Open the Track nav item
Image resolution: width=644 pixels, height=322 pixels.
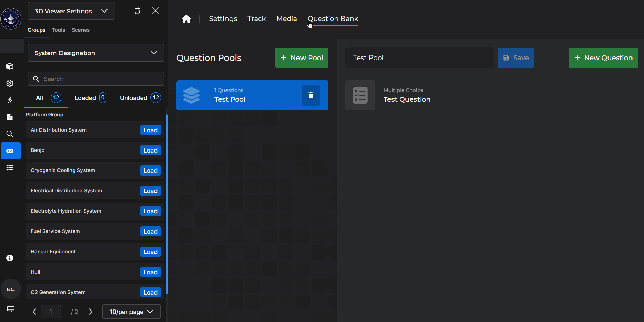257,19
